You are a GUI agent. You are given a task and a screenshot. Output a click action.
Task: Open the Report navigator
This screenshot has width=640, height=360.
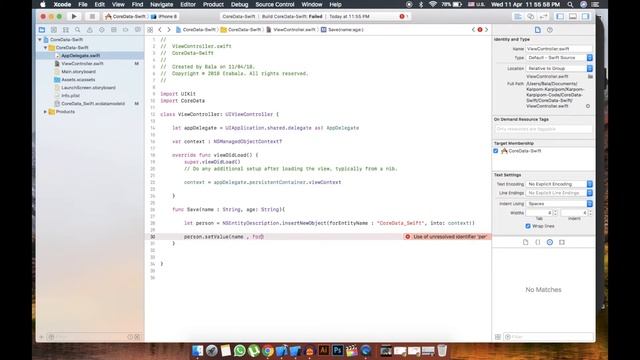(138, 30)
